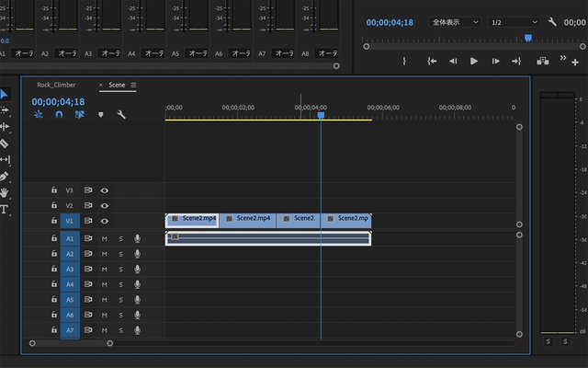The height and width of the screenshot is (368, 588).
Task: Select the Hand tool
Action: (x=5, y=193)
